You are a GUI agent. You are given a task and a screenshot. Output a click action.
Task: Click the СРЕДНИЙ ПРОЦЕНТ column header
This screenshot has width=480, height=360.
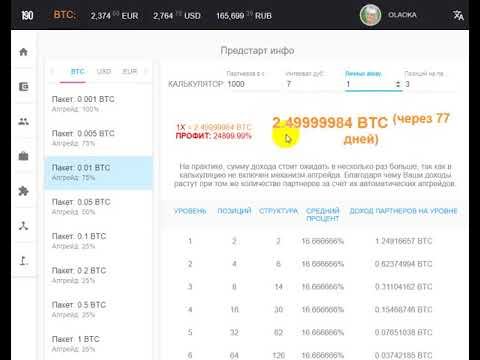tap(323, 215)
